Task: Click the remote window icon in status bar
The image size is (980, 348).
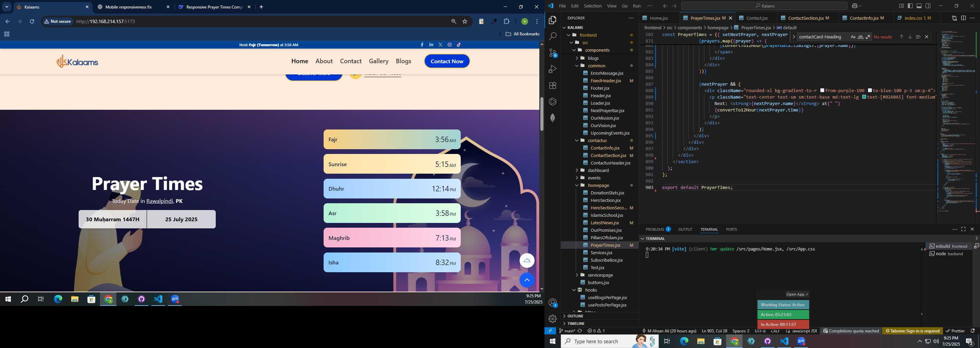Action: [x=550, y=331]
